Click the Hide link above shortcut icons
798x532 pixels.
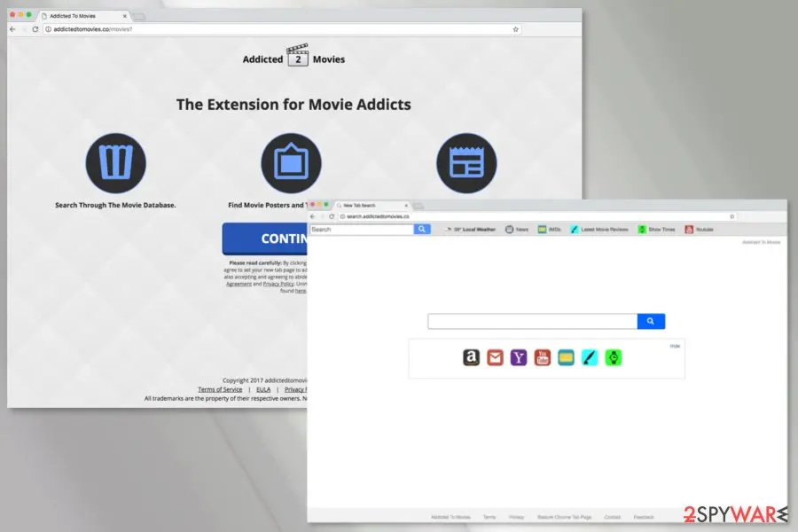point(675,346)
